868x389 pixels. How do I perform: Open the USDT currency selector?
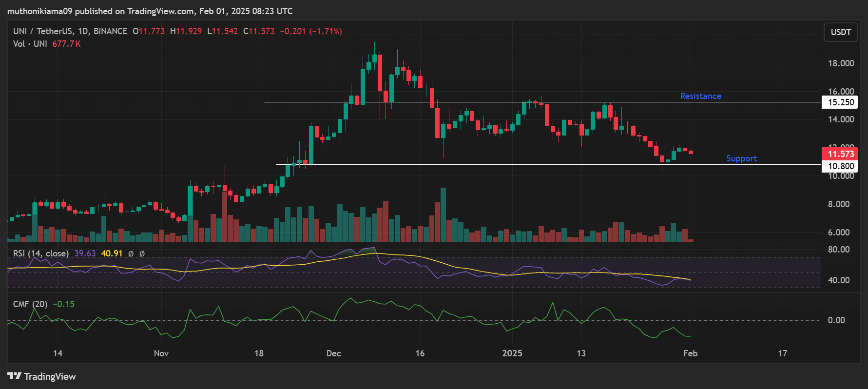840,32
